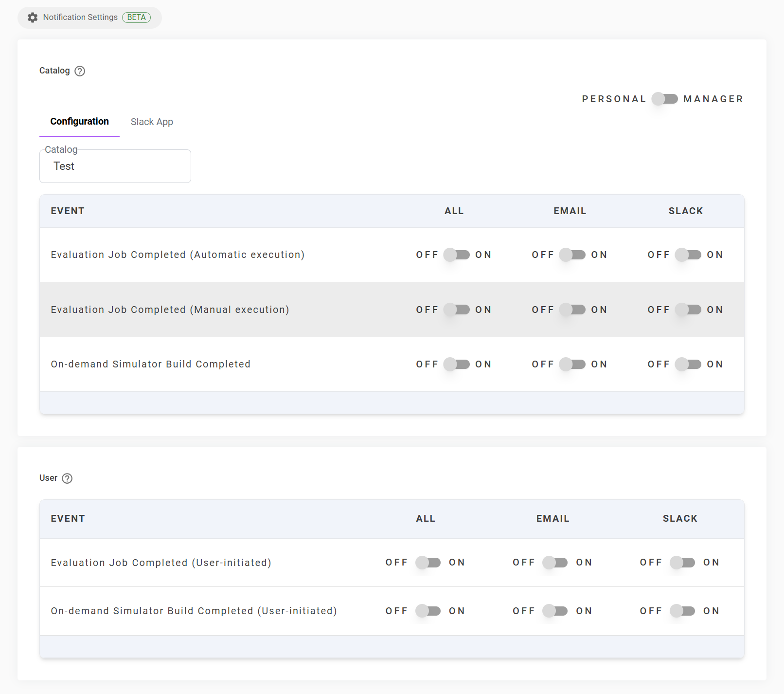Image resolution: width=784 pixels, height=694 pixels.
Task: Toggle EMAIL for On-demand Simulator Build Completed (User-initiated)
Action: 555,611
